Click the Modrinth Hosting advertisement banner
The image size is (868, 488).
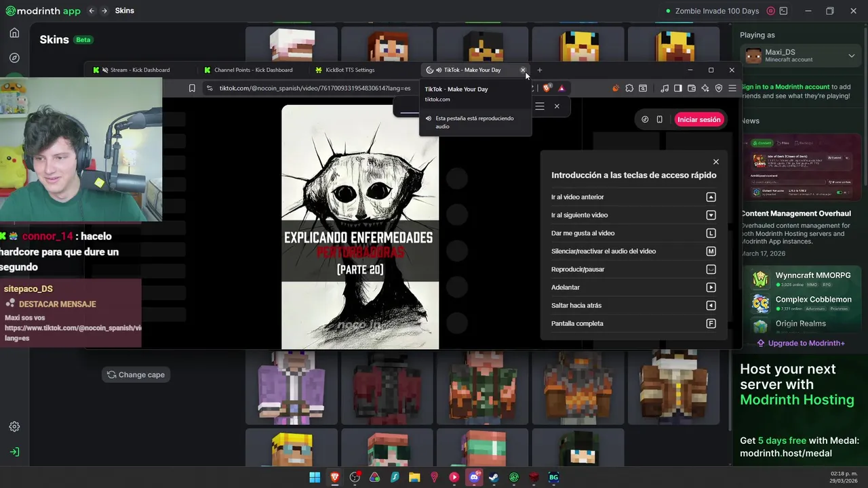click(800, 410)
